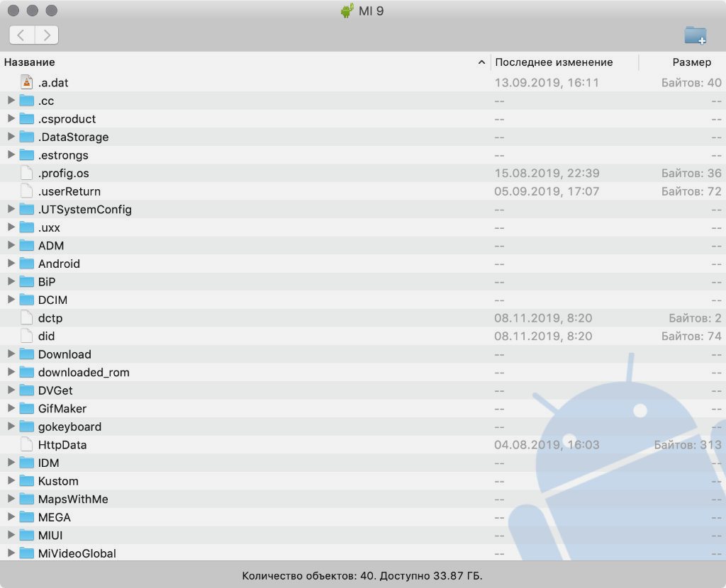Toggle the sort direction arrow in header
726x588 pixels.
pyautogui.click(x=481, y=62)
